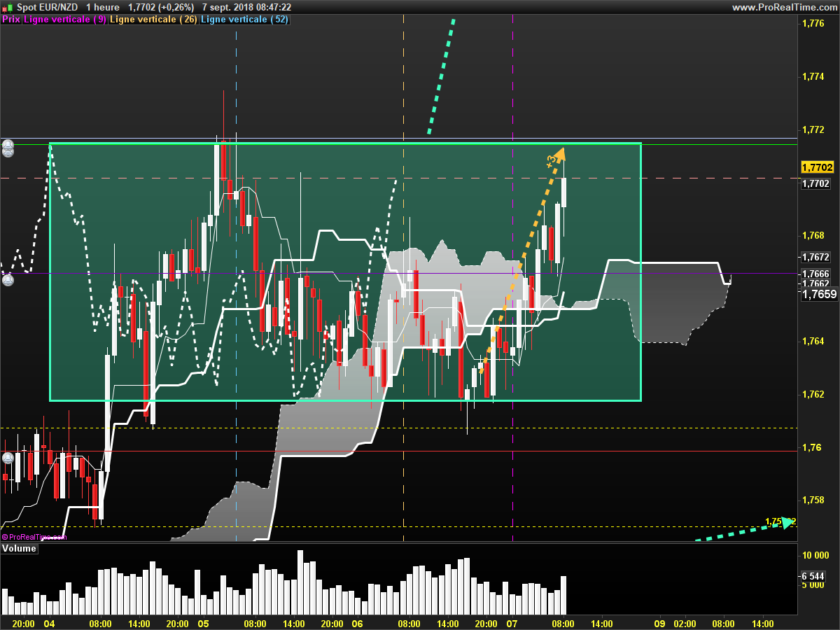Open the Prix indicator label

click(x=11, y=20)
